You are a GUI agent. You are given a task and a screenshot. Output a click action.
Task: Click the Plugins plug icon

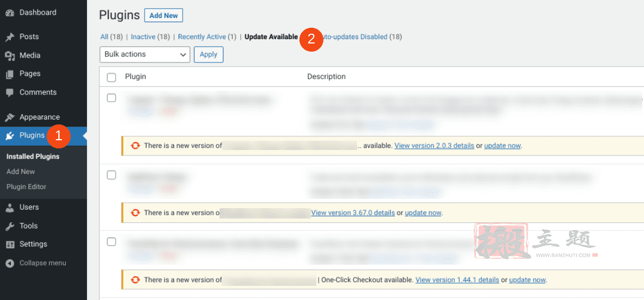pos(10,136)
